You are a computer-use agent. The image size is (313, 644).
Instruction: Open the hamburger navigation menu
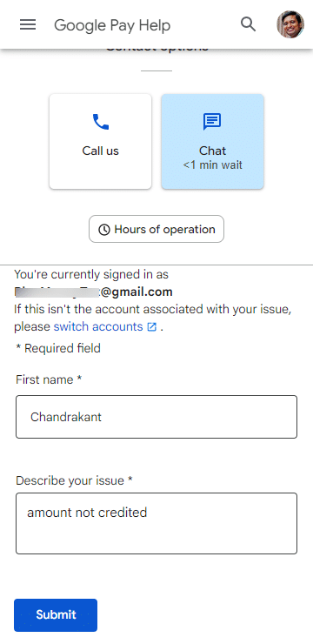28,24
